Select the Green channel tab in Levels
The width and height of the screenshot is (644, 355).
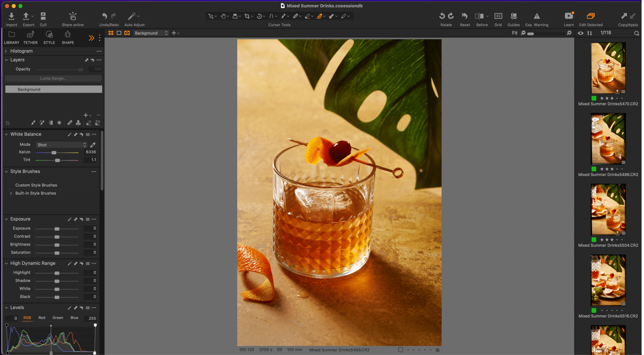tap(58, 318)
